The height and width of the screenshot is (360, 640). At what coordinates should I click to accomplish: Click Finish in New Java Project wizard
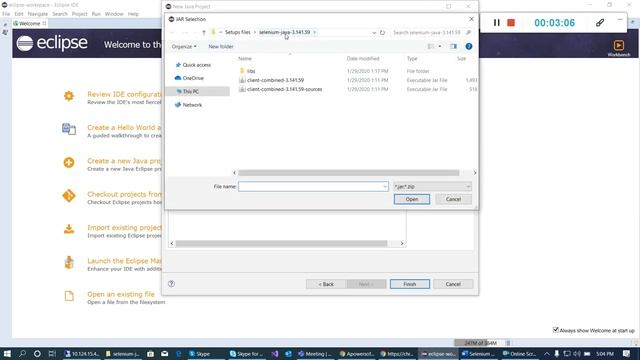(x=409, y=284)
